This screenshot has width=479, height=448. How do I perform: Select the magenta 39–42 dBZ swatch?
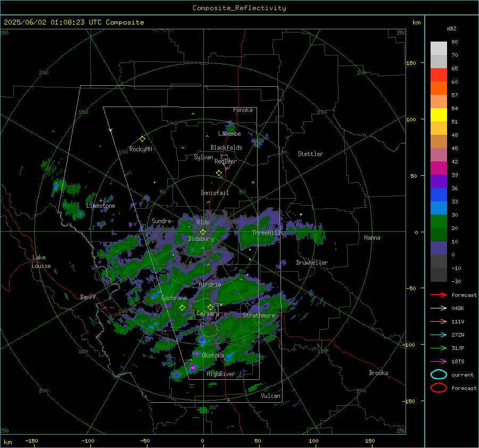[x=439, y=168]
